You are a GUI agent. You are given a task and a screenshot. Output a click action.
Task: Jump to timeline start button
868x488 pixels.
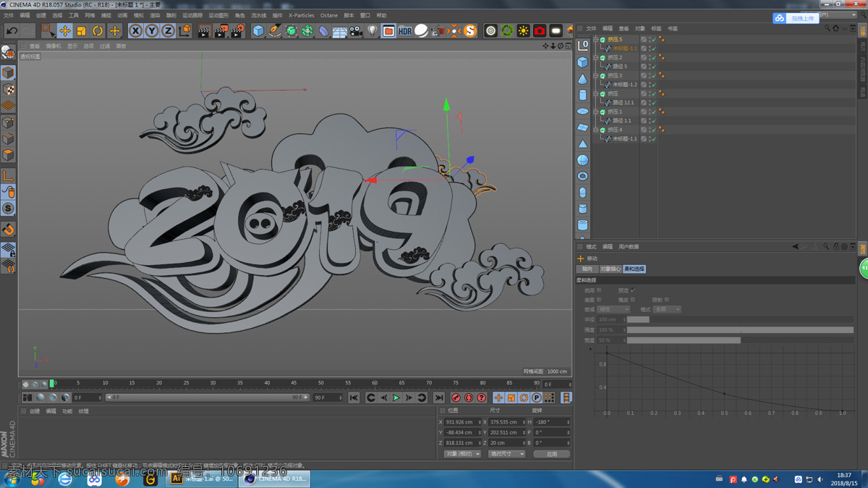pos(353,397)
